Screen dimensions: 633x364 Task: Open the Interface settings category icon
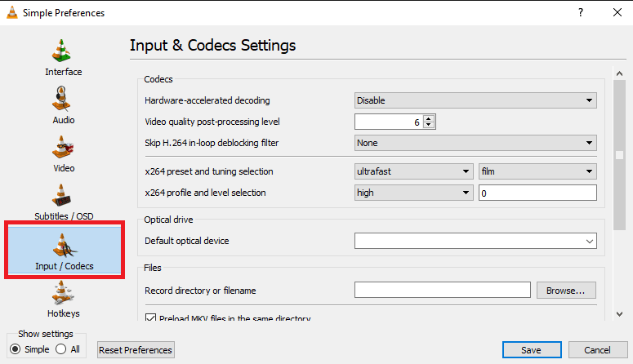(x=62, y=51)
